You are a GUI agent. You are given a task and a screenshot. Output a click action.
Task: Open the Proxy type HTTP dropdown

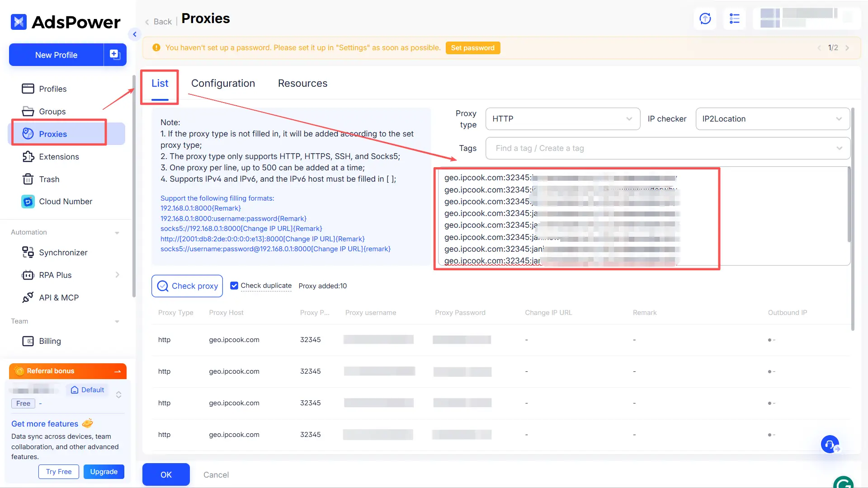562,119
